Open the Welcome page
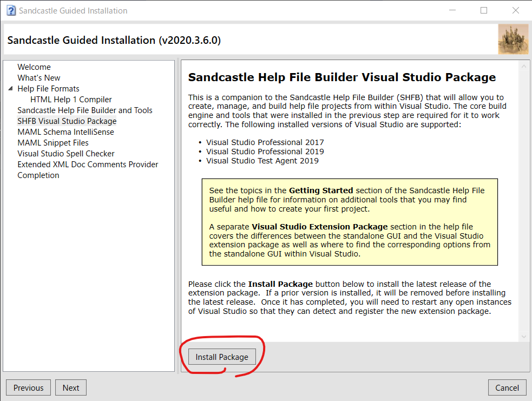Image resolution: width=532 pixels, height=401 pixels. (34, 67)
